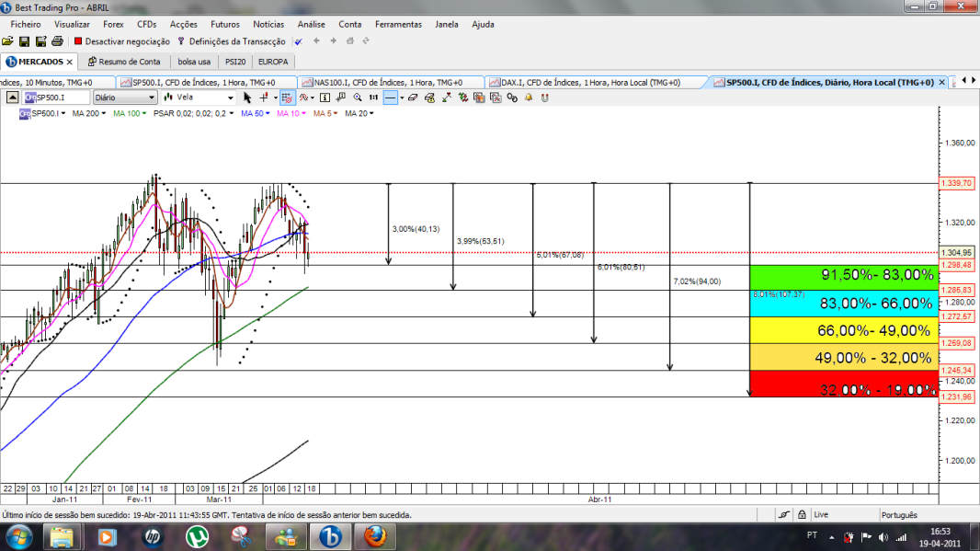Open the Diário timeframe dropdown
Image resolution: width=980 pixels, height=551 pixels.
pos(125,98)
